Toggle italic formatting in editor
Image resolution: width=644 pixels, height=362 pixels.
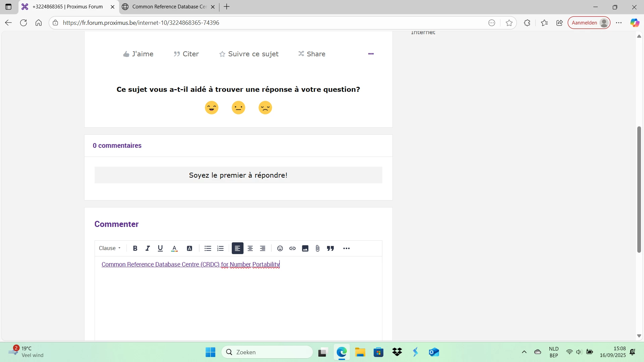(x=148, y=248)
